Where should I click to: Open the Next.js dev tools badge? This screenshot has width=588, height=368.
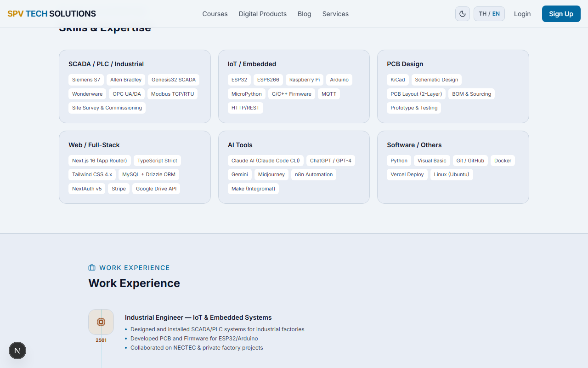coord(17,351)
